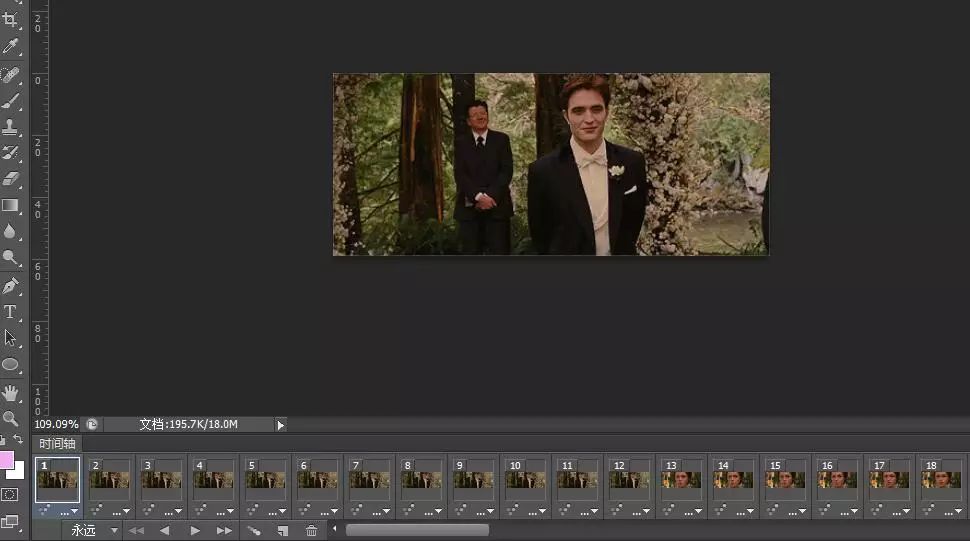Image resolution: width=970 pixels, height=541 pixels.
Task: Open frame 6 delay time dropdown
Action: point(328,511)
